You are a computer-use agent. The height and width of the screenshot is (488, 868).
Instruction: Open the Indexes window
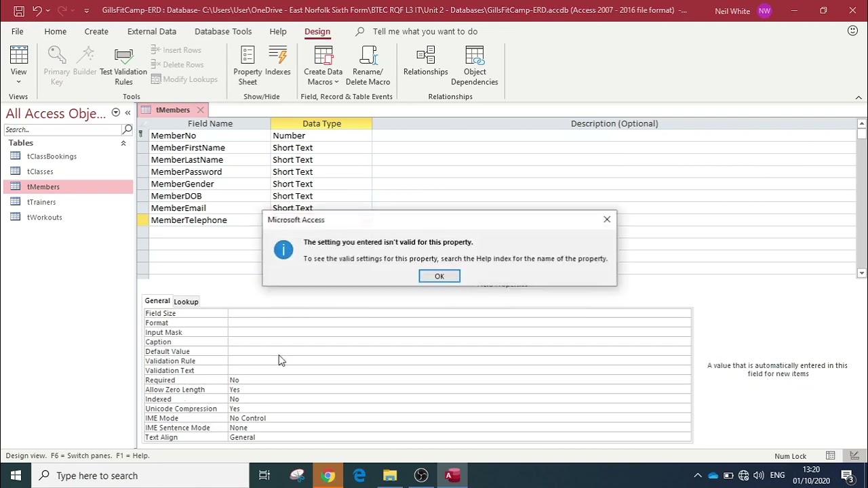277,62
